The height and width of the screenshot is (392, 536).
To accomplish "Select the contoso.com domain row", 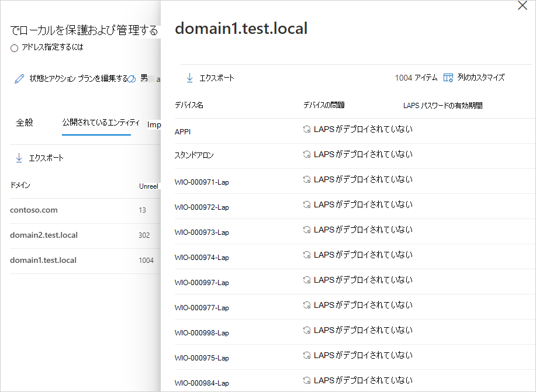I will 34,210.
